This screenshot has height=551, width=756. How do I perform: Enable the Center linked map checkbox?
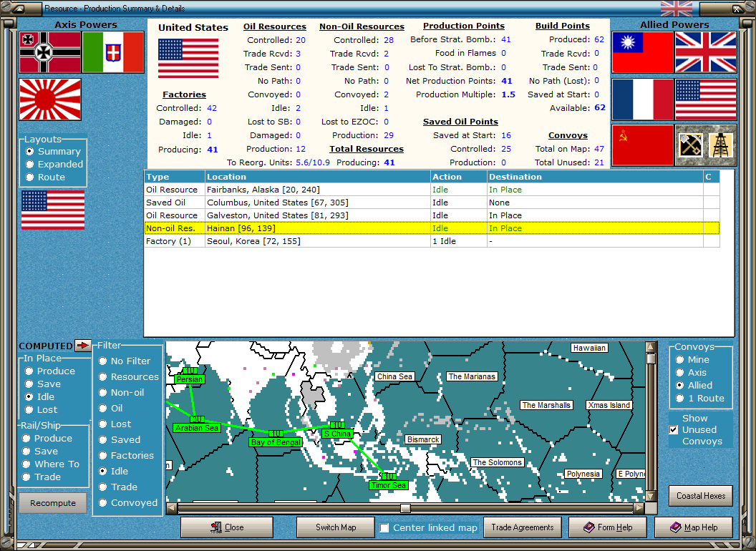click(x=384, y=528)
